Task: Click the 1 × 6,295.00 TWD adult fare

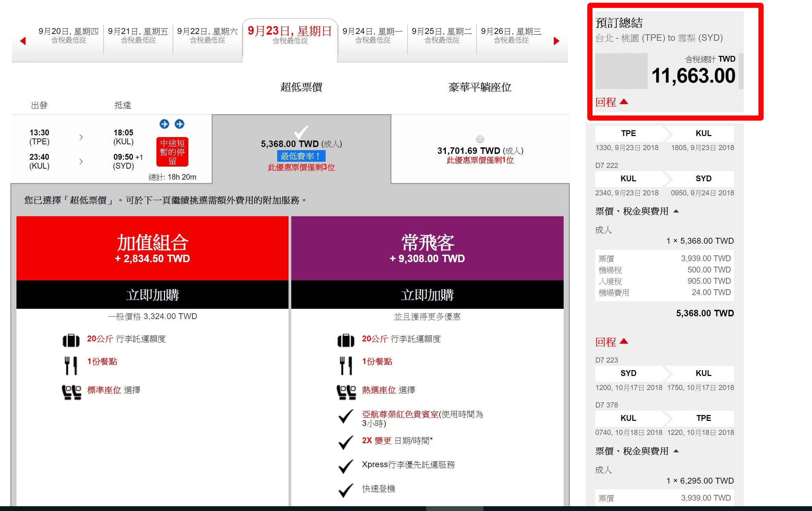Action: pyautogui.click(x=700, y=481)
